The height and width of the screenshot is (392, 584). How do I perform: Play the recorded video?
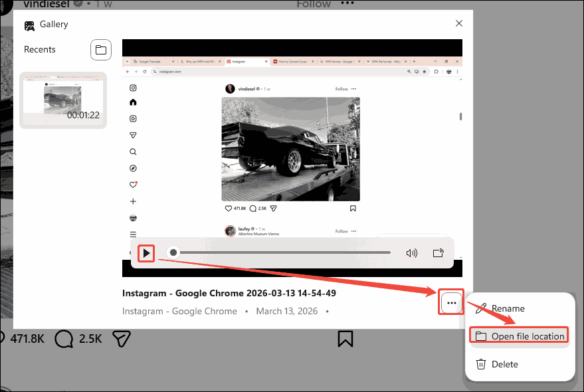coord(146,253)
